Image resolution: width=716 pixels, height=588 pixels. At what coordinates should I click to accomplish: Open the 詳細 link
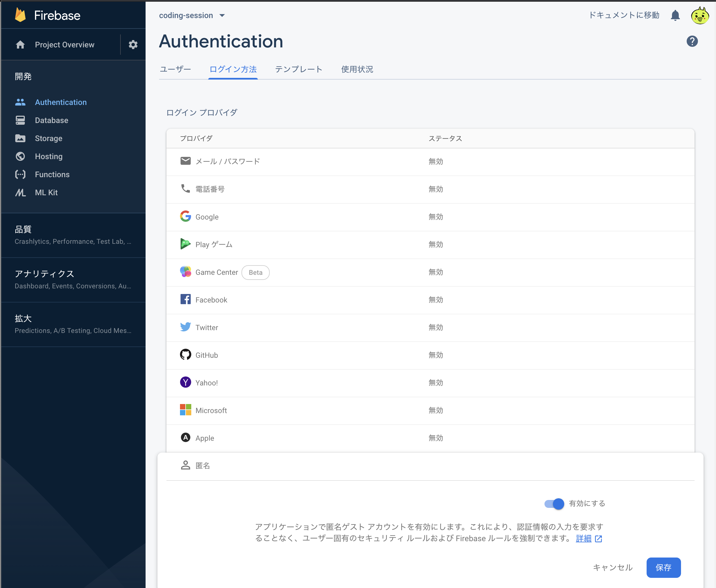[x=584, y=538]
